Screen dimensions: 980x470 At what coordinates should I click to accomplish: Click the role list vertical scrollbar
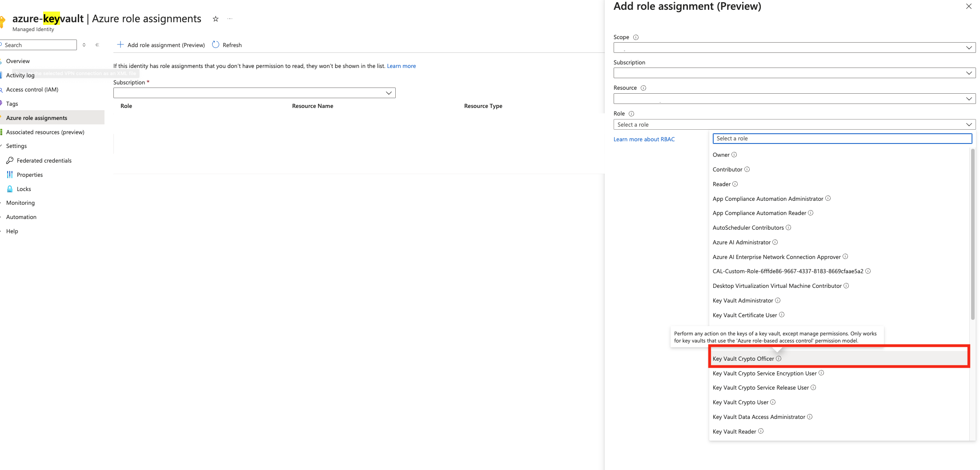[972, 234]
